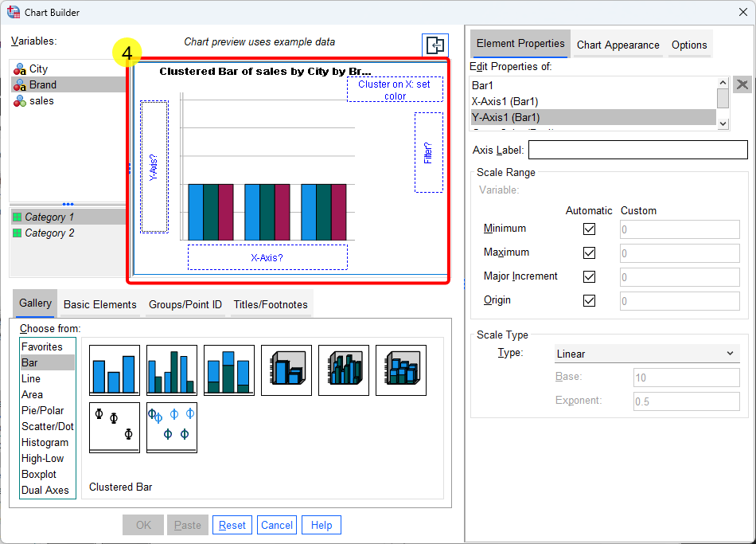
Task: Select the Clustered Bar chart icon
Action: pyautogui.click(x=171, y=370)
